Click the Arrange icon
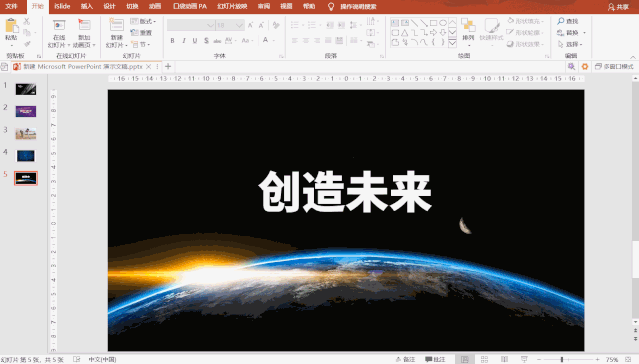This screenshot has height=364, width=639. pos(468,26)
